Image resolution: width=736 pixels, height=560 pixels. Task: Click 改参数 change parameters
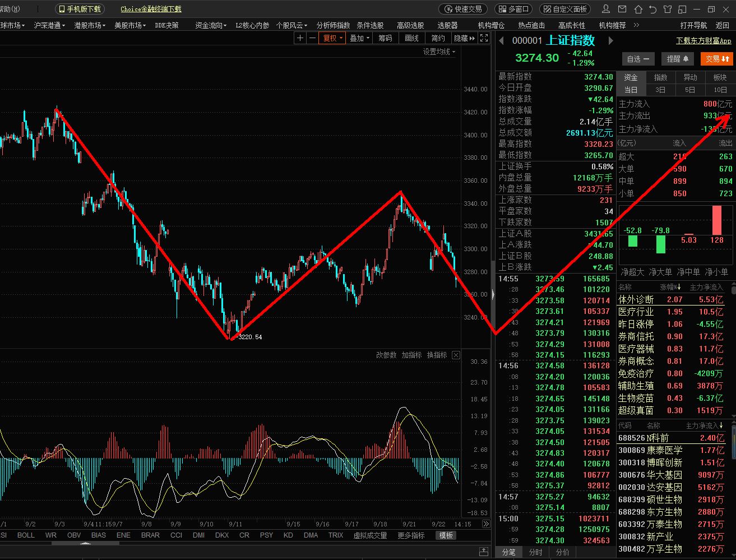pyautogui.click(x=386, y=355)
